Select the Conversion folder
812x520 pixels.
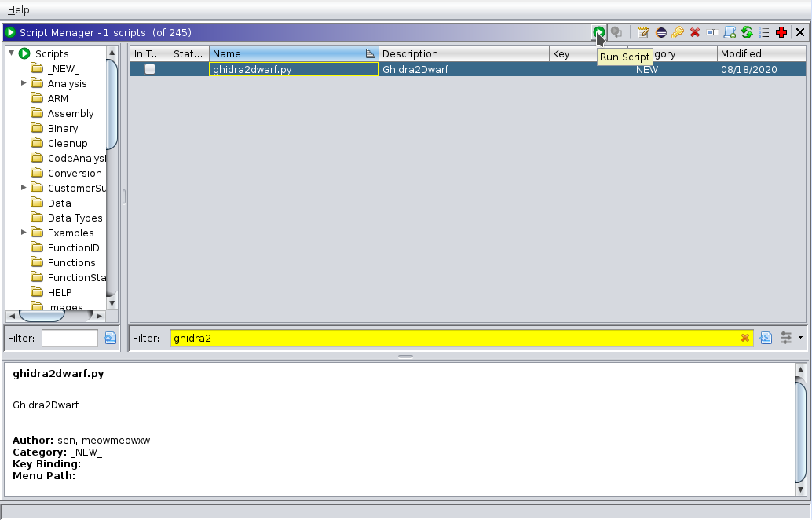(75, 174)
